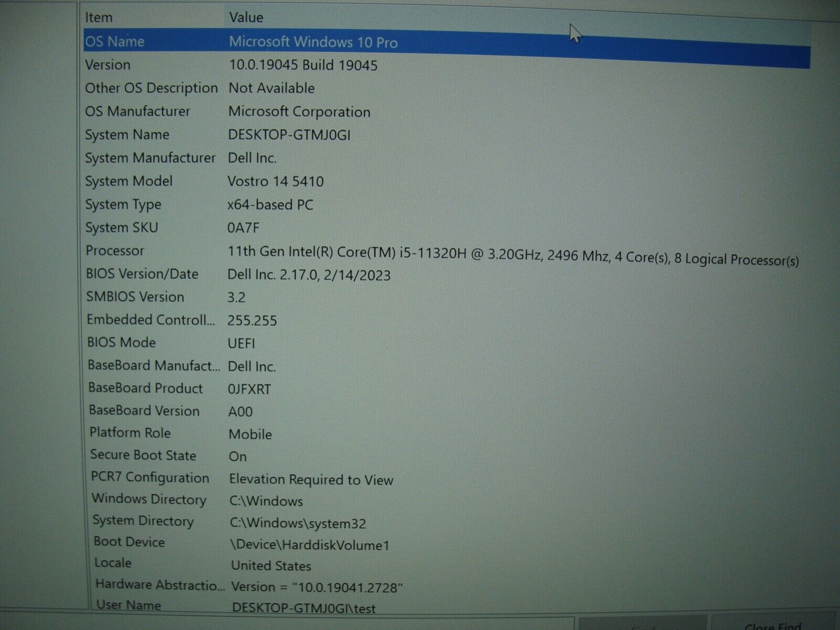
Task: Click the C:\Windows value
Action: click(x=266, y=501)
